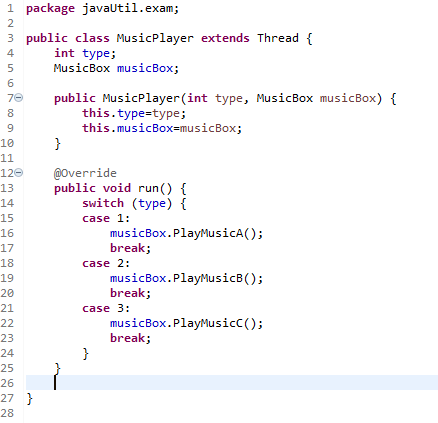This screenshot has width=438, height=423.
Task: Click the 'break' on line 17
Action: tap(128, 248)
